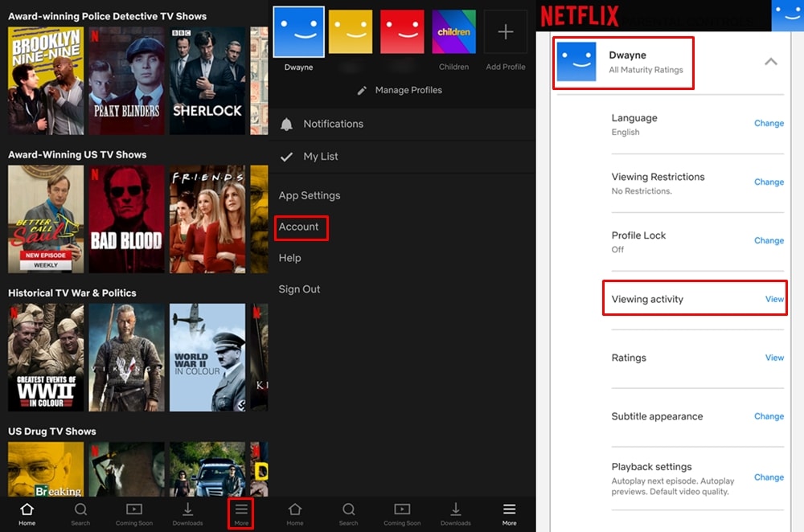
Task: Click 'Historical TV War & Politics' heading
Action: coord(72,293)
